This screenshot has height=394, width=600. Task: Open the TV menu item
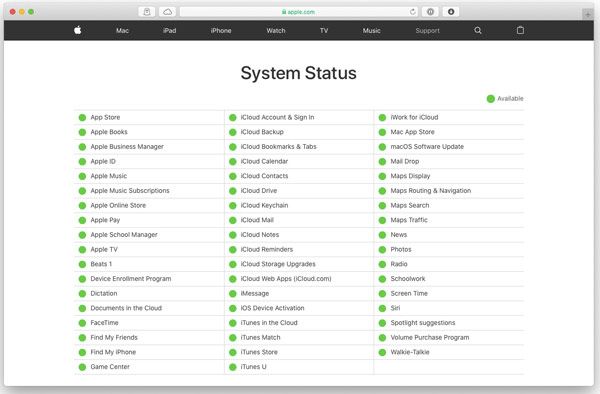point(324,31)
